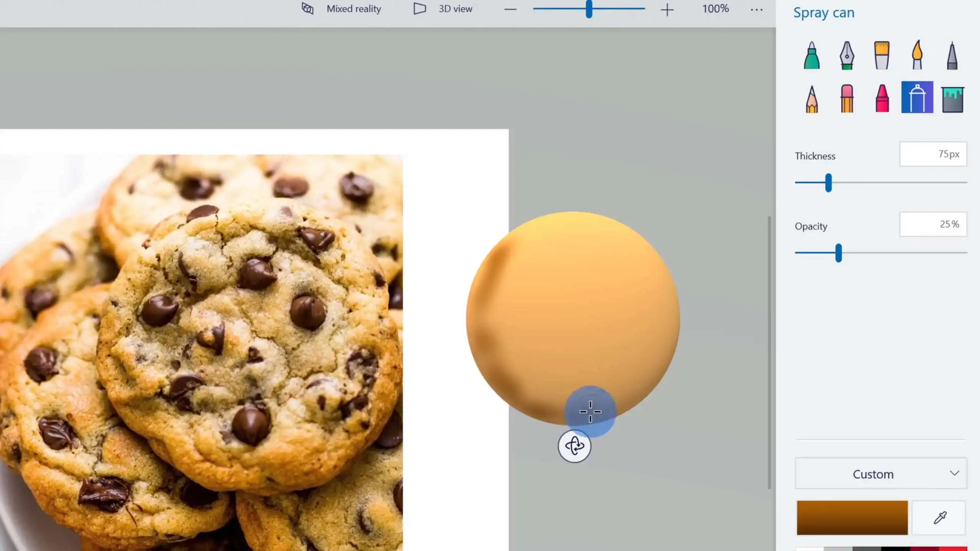980x551 pixels.
Task: Select the Calligraphy pen tool
Action: [847, 55]
